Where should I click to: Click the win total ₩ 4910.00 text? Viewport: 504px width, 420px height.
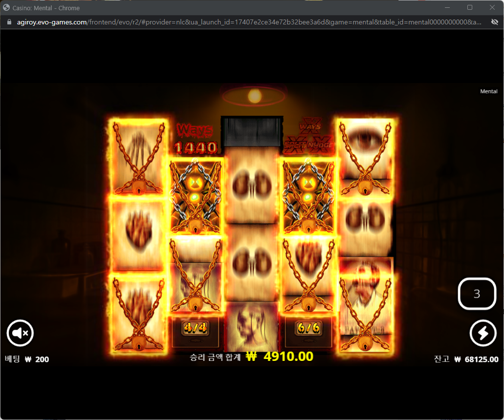click(279, 357)
